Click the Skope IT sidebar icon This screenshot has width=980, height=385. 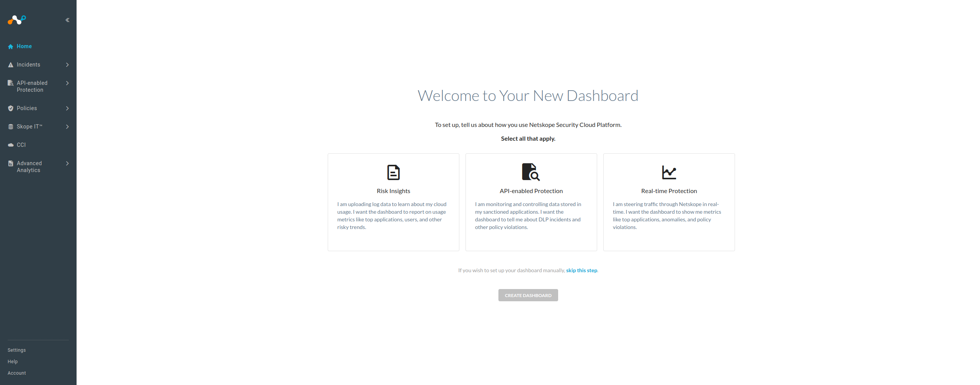[x=10, y=127]
